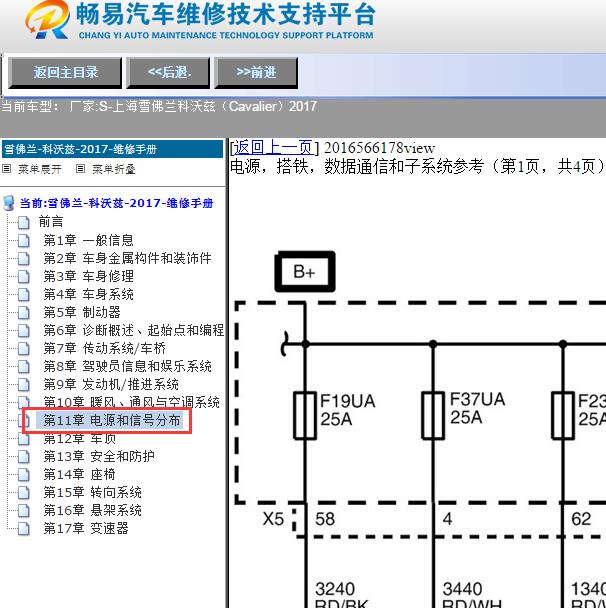This screenshot has width=606, height=608.
Task: Open 第3章 车身修理
Action: (x=88, y=276)
